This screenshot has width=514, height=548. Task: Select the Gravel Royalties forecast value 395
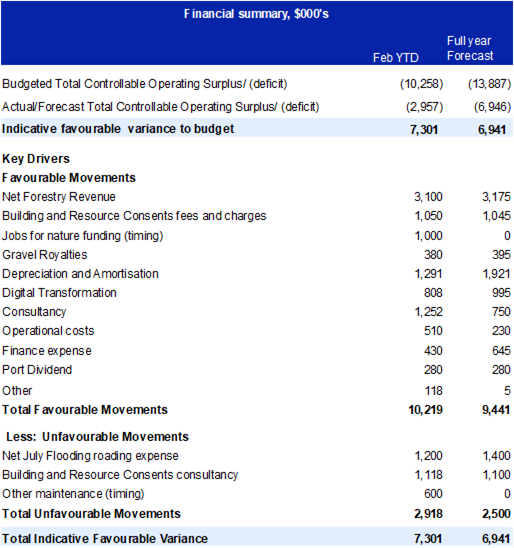point(501,255)
